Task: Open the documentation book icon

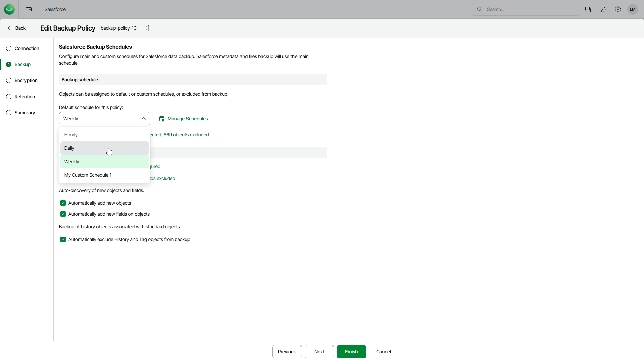Action: coord(149,28)
